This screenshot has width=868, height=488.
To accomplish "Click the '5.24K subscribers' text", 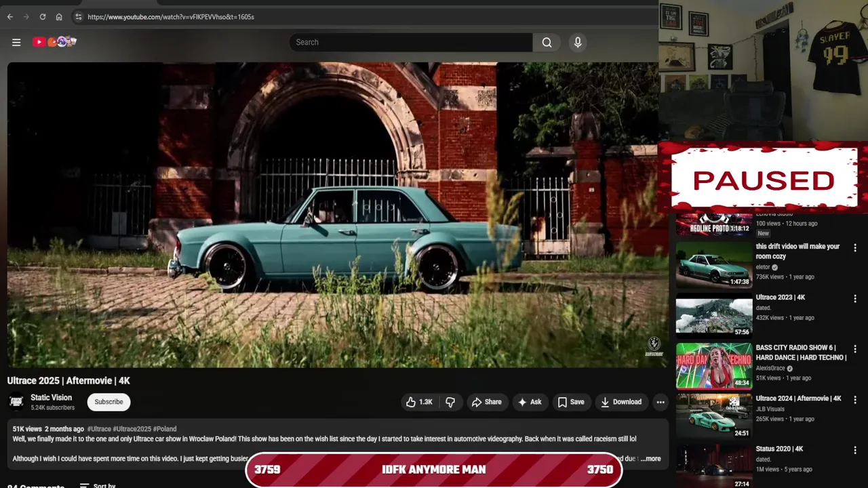I will pyautogui.click(x=52, y=408).
